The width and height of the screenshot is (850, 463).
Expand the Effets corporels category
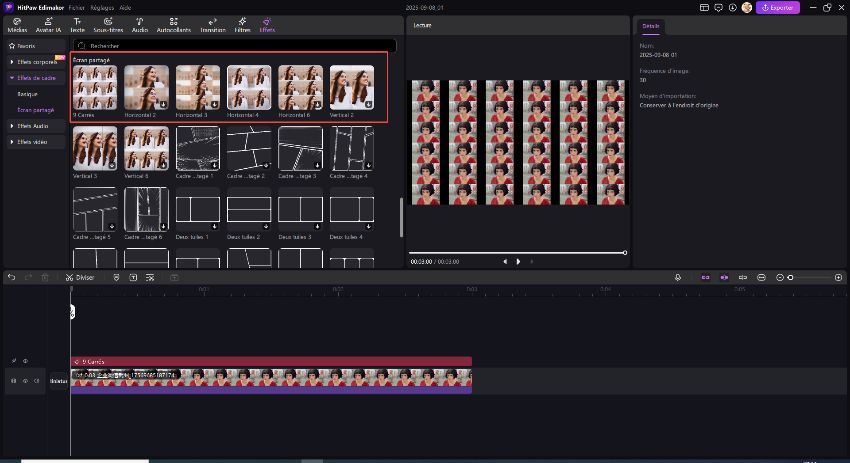(36, 62)
